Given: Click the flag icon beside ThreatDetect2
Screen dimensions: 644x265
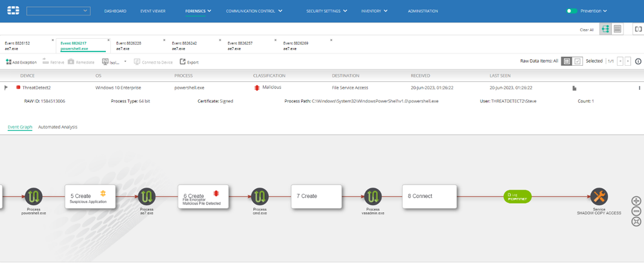Looking at the screenshot, I should (x=6, y=88).
